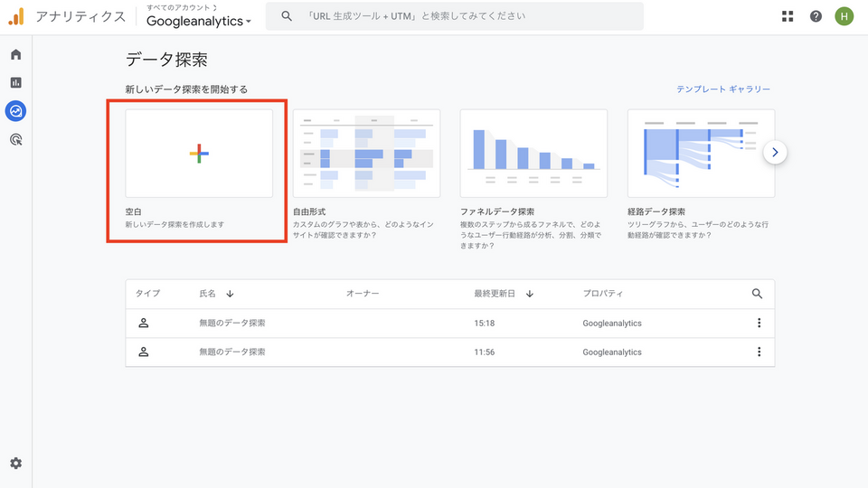The image size is (868, 488).
Task: Open the Googleanalytics property selector dropdown
Action: coord(199,21)
